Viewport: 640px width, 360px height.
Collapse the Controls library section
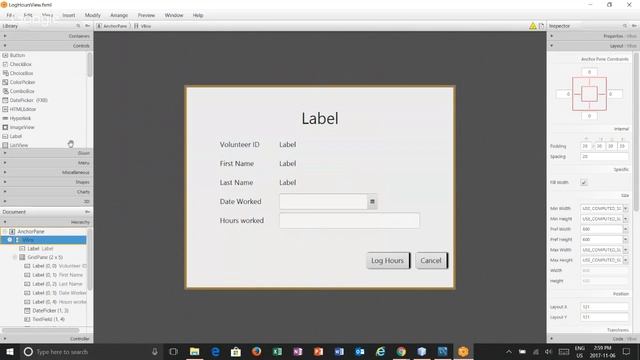pyautogui.click(x=47, y=46)
